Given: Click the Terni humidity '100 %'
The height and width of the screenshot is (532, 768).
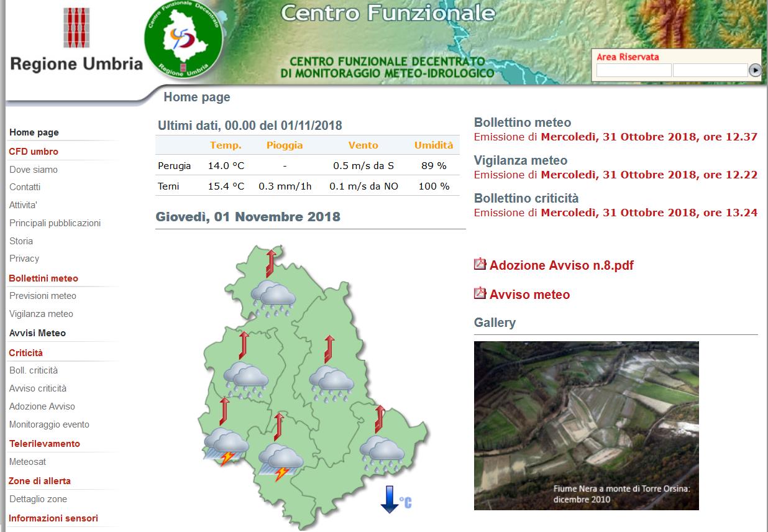Looking at the screenshot, I should [434, 186].
